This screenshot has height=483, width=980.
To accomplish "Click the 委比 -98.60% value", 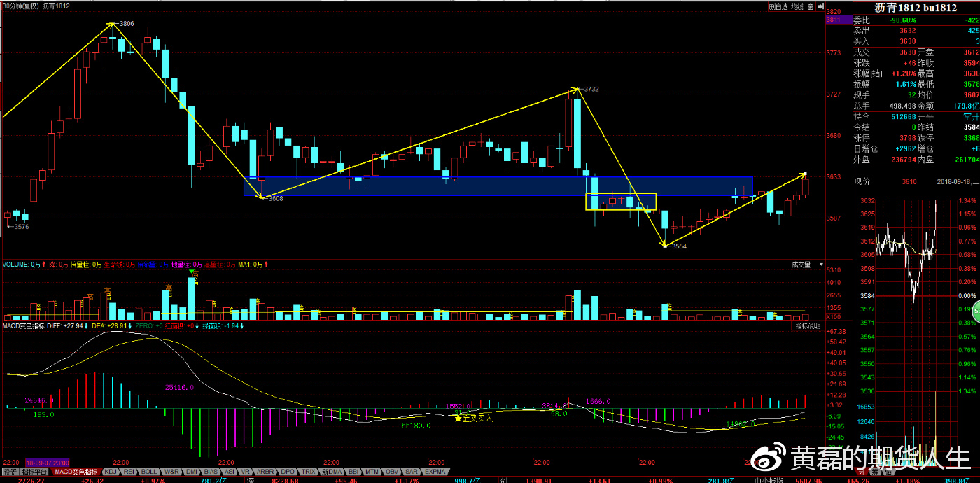I will point(902,20).
